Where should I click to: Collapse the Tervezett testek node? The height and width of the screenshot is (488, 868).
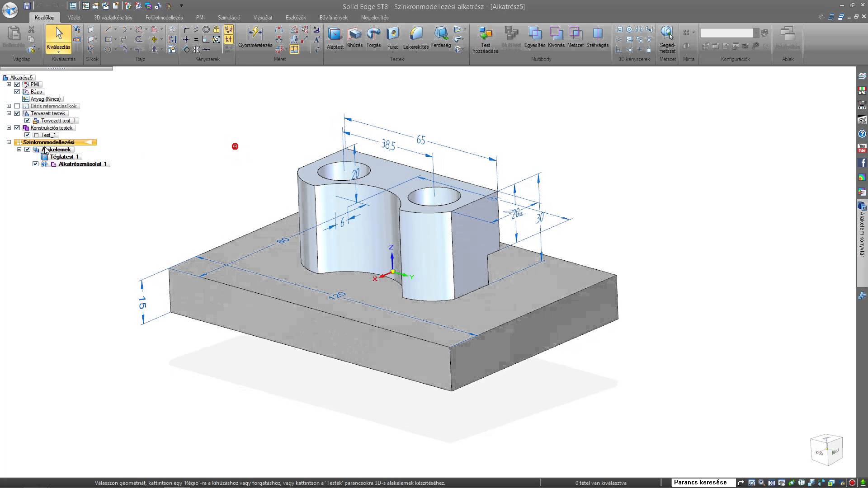pos(9,113)
